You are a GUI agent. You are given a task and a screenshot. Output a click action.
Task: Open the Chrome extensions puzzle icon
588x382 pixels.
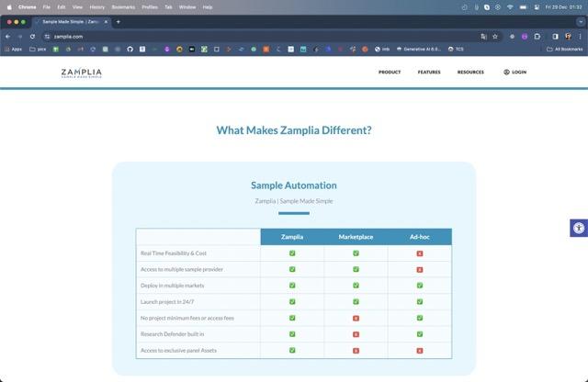[537, 37]
